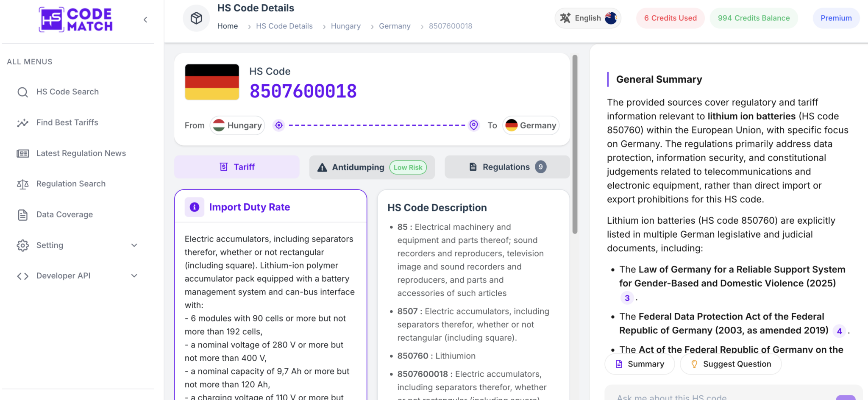Click the Hungary breadcrumb
Viewport: 868px width, 400px height.
[x=346, y=26]
